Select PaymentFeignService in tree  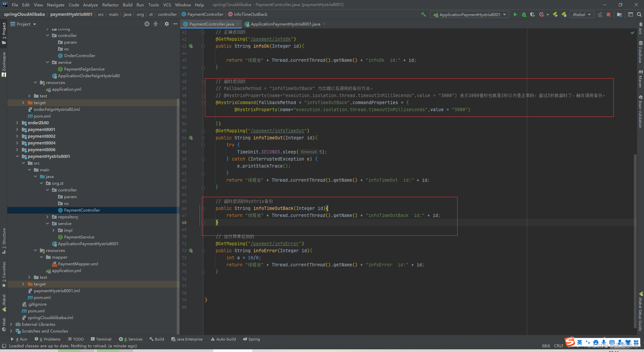[84, 69]
